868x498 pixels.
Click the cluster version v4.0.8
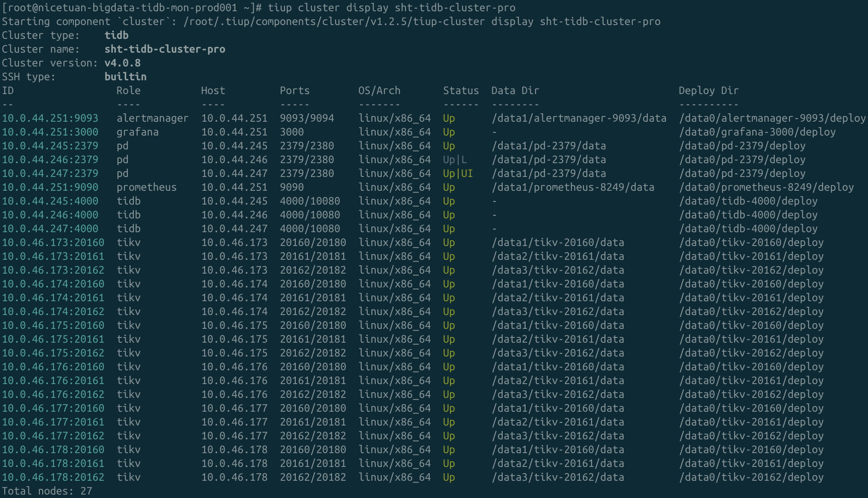click(123, 63)
